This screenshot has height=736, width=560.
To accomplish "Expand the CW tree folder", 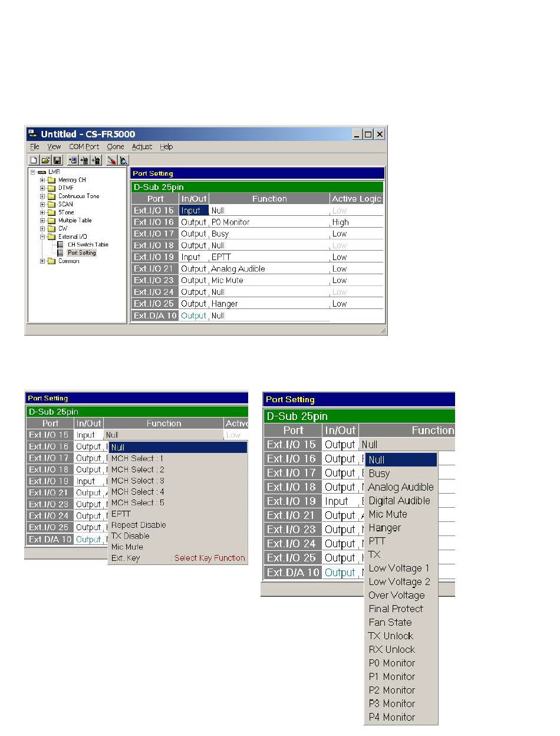I will 42,228.
